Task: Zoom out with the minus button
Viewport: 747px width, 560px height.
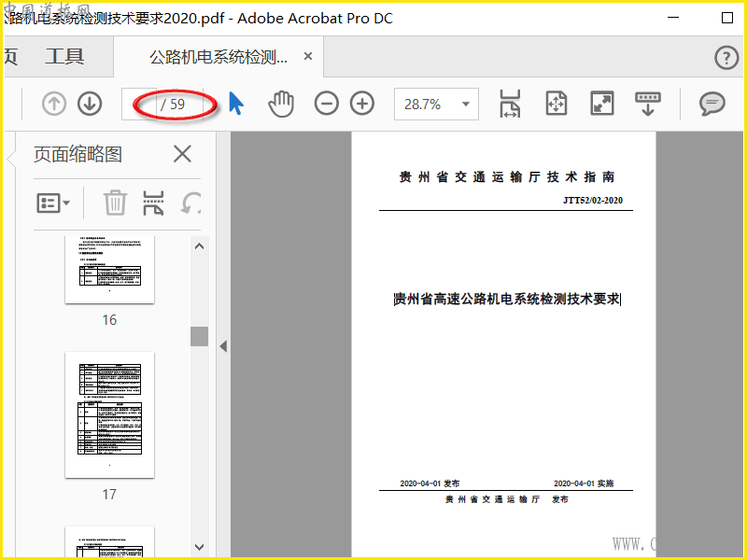Action: pyautogui.click(x=326, y=104)
